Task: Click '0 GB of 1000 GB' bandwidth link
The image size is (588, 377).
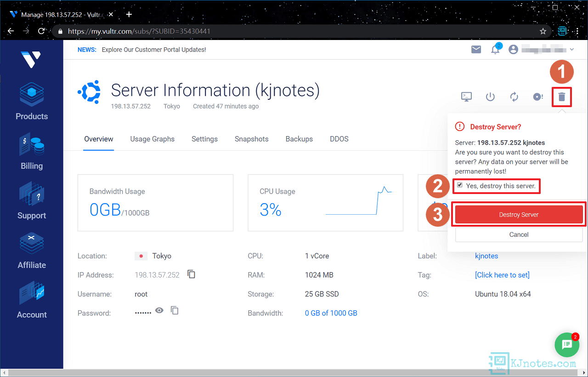Action: point(331,313)
